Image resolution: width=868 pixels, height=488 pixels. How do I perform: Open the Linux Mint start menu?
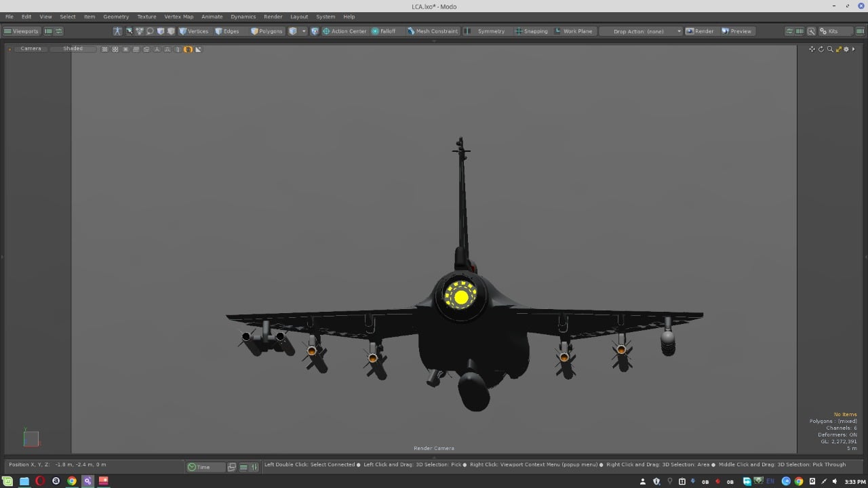coord(9,481)
